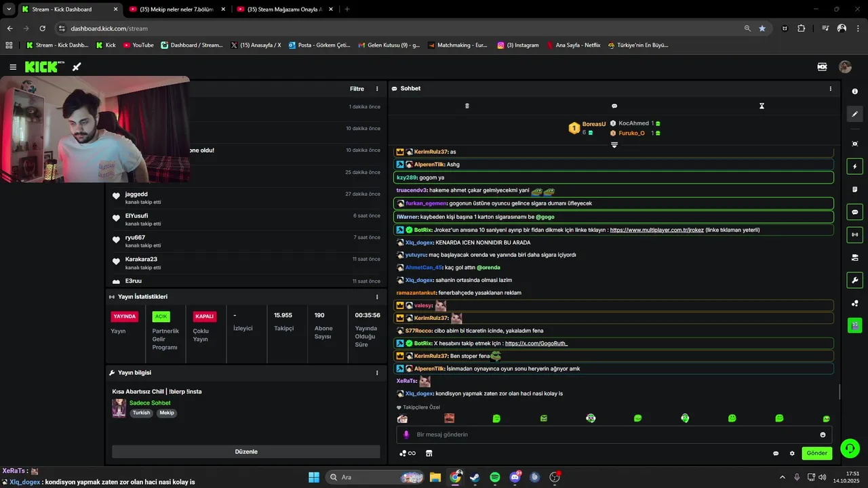Click the AÇIK partner program badge
The height and width of the screenshot is (488, 868).
161,317
